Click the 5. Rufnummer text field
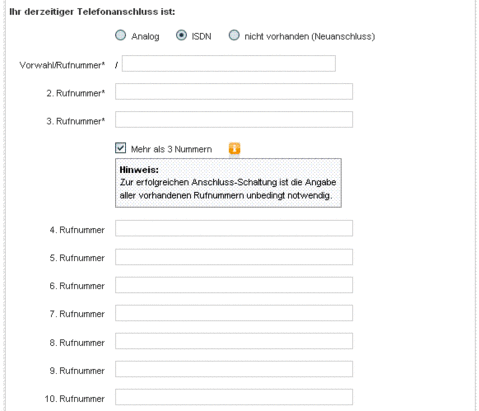Image resolution: width=479 pixels, height=411 pixels. pos(234,257)
